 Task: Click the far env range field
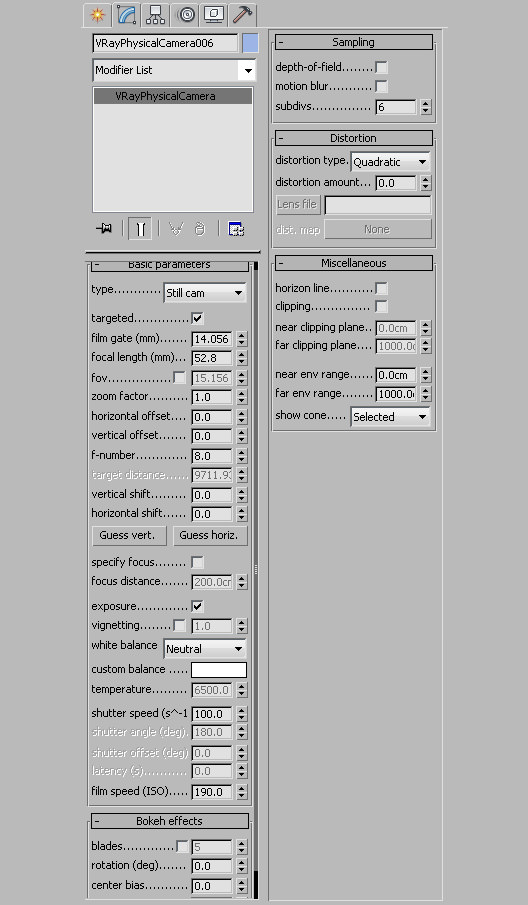pos(396,394)
